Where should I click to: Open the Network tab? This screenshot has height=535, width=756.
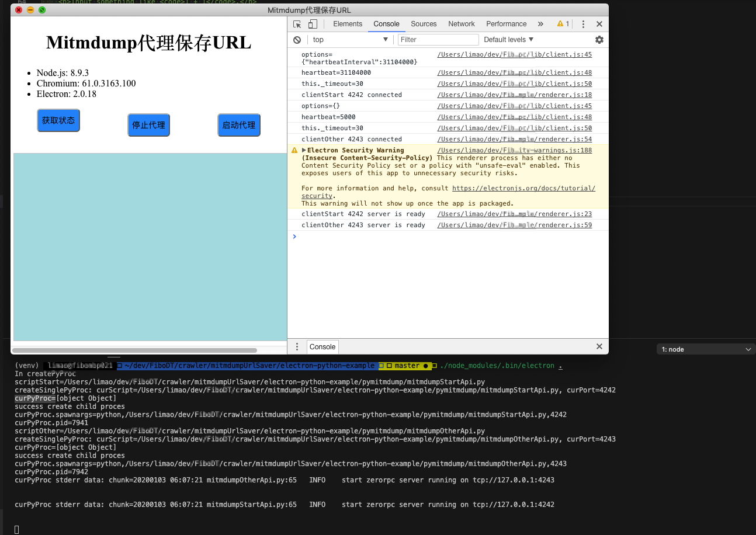coord(462,24)
